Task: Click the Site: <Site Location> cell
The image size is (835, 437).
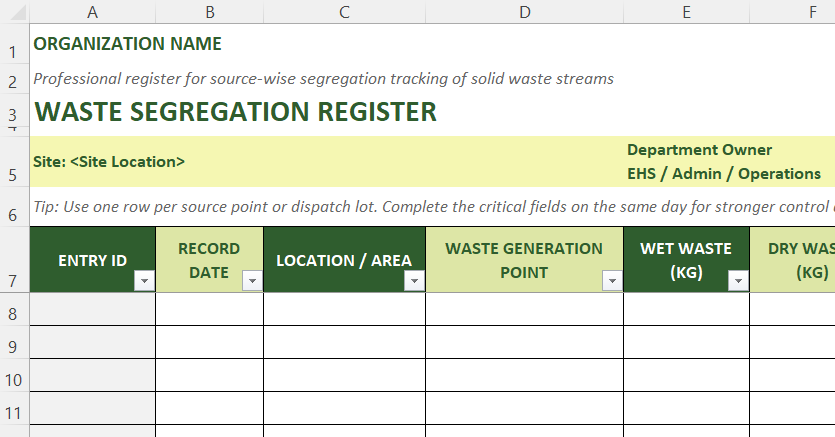Action: pos(109,161)
